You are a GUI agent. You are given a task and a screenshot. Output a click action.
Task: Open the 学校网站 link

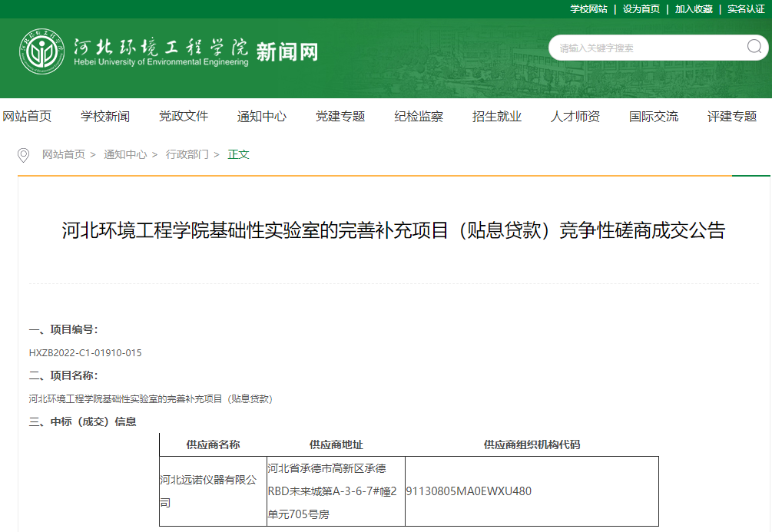(x=588, y=9)
